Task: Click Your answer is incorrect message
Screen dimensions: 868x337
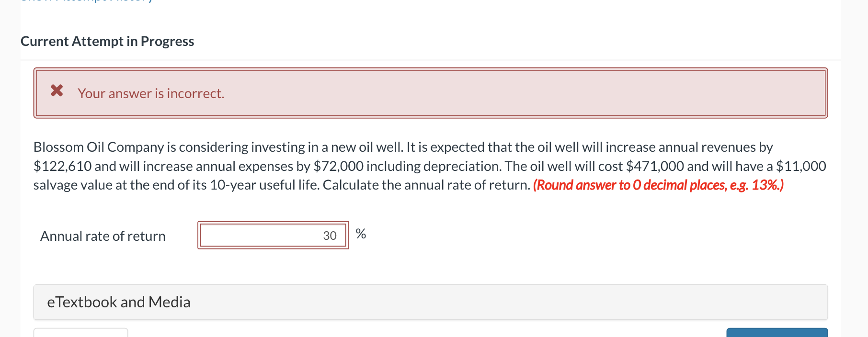Action: [150, 93]
